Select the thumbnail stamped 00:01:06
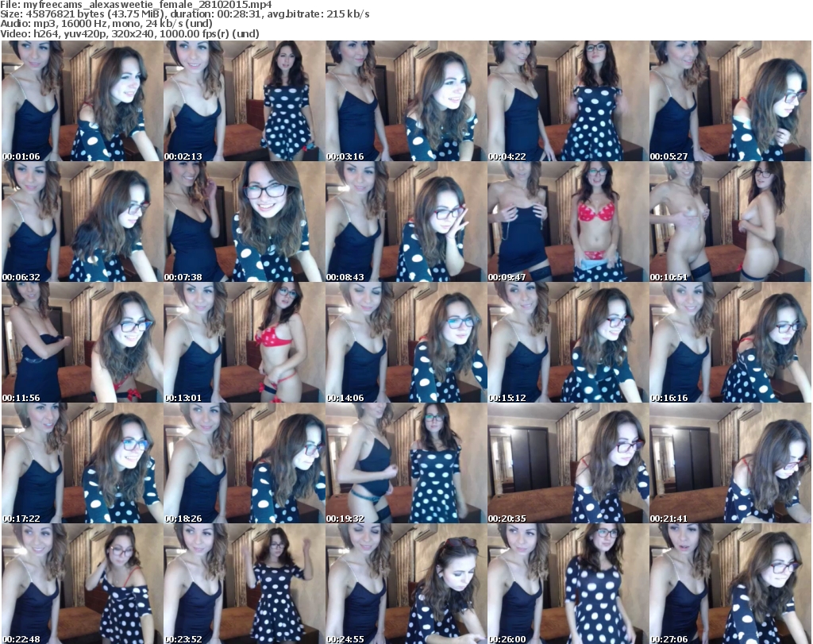This screenshot has width=813, height=644. pos(82,101)
